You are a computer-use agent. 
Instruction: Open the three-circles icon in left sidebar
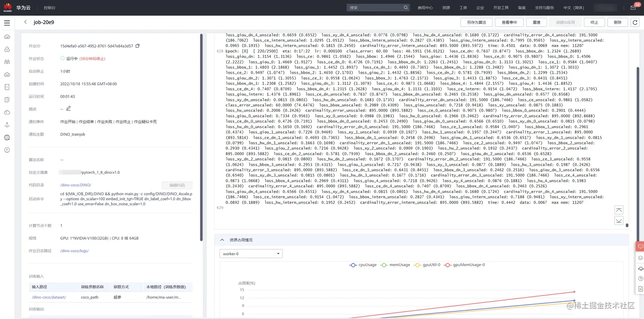click(7, 49)
